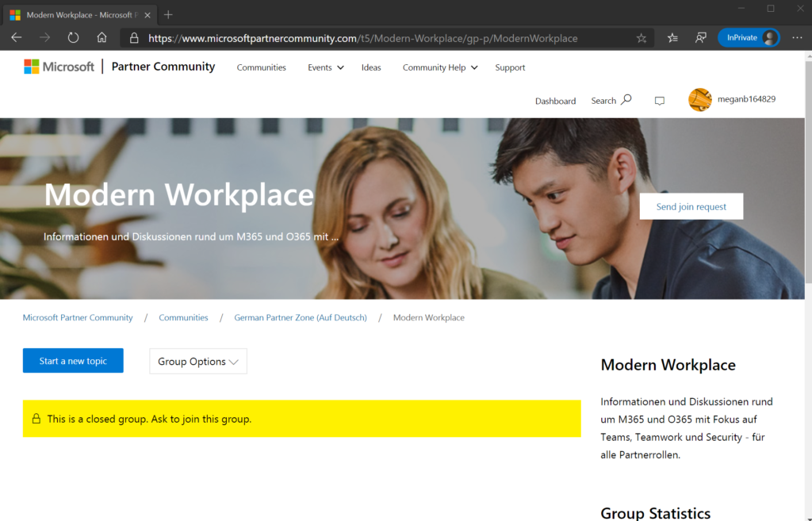Expand the Community Help dropdown
Viewport: 812px width, 521px height.
[440, 68]
